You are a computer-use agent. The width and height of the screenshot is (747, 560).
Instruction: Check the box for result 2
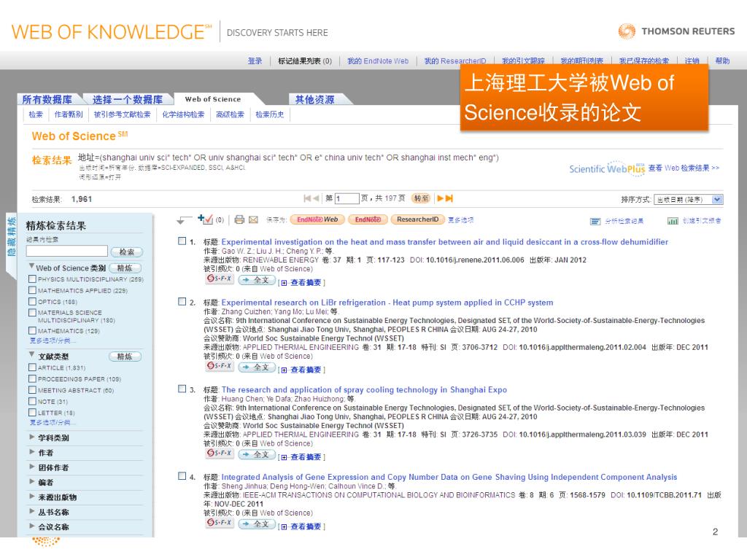182,301
